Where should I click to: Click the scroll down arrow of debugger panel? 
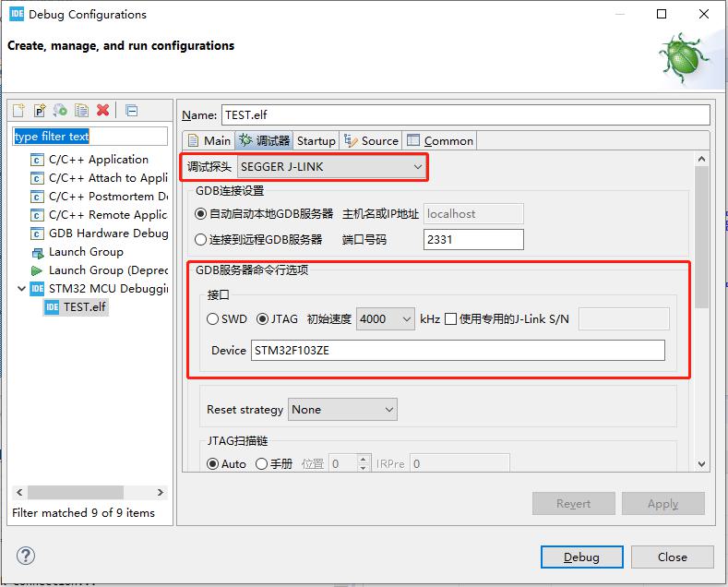click(701, 464)
